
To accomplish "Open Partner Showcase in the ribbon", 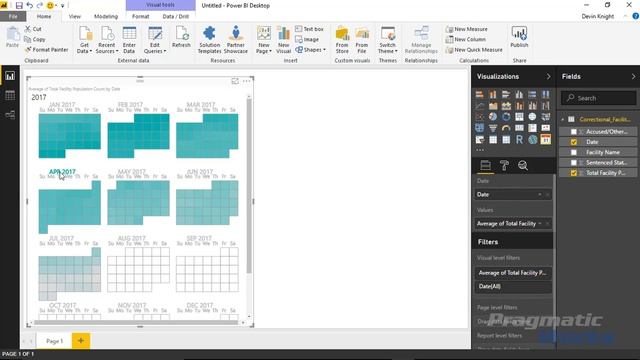I will (236, 40).
